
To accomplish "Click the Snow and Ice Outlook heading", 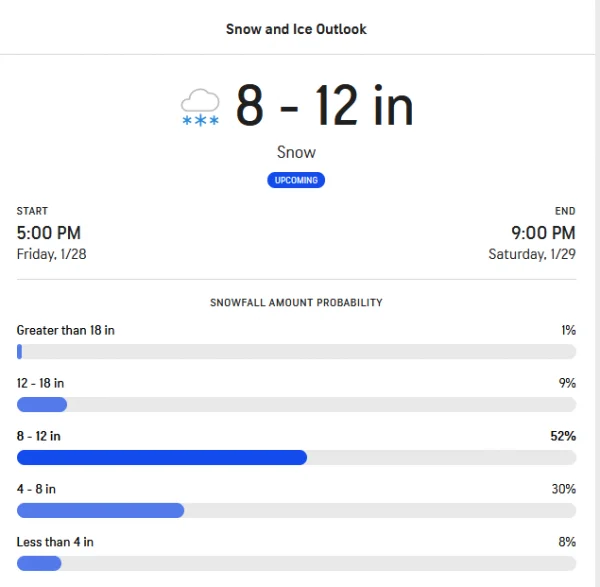I will pyautogui.click(x=296, y=29).
